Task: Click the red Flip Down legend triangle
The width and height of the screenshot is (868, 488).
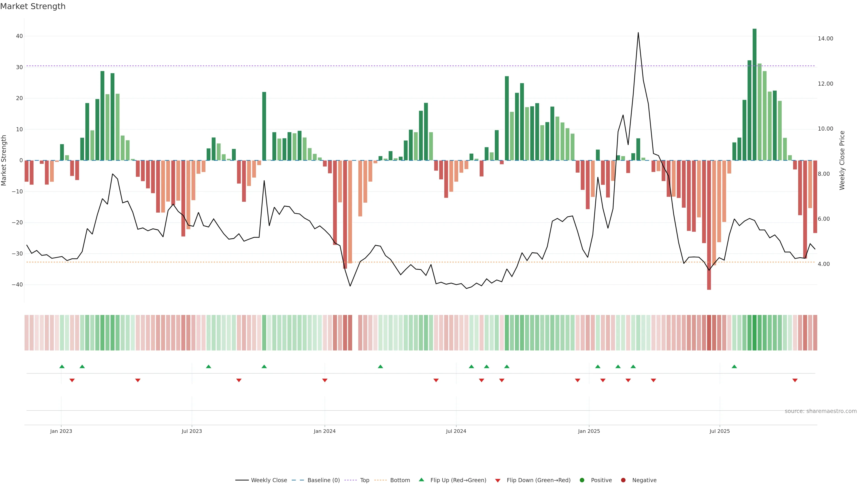Action: pos(498,480)
